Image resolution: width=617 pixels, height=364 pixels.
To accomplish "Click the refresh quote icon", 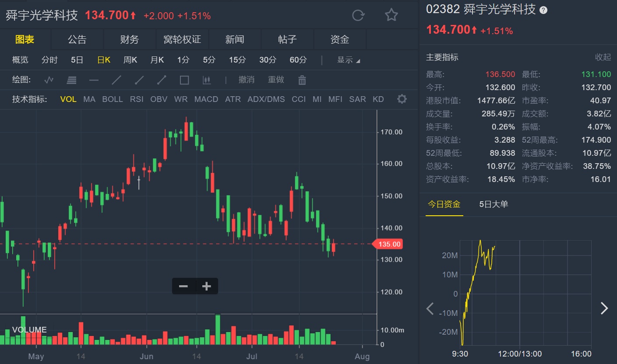I will click(358, 16).
